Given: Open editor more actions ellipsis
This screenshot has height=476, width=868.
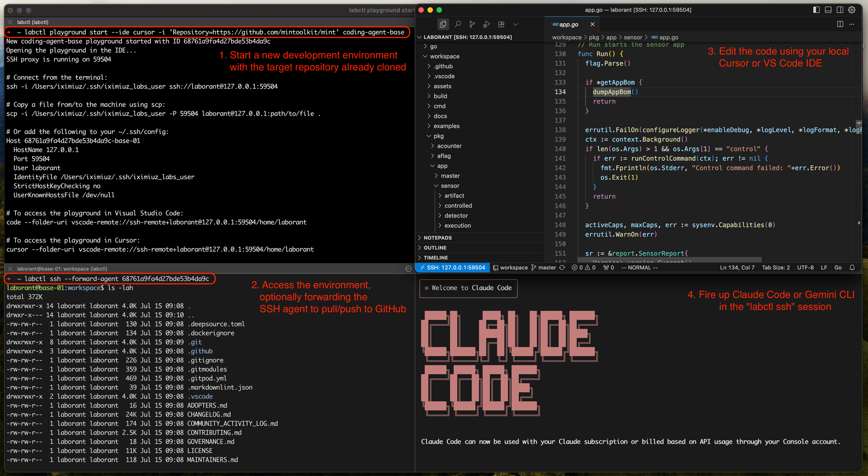Looking at the screenshot, I should [852, 24].
